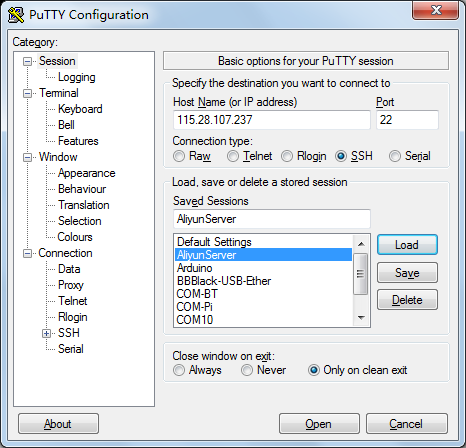Select AliyunServer in the session list

click(x=263, y=255)
